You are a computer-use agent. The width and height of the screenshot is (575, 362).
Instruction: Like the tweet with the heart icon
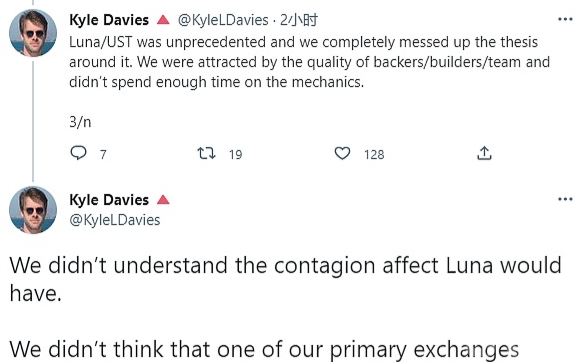point(342,153)
